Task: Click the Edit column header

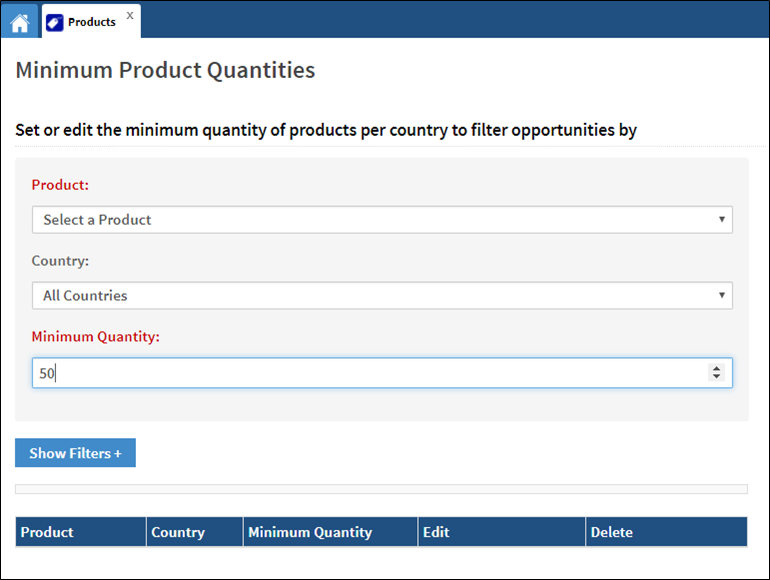Action: click(501, 532)
